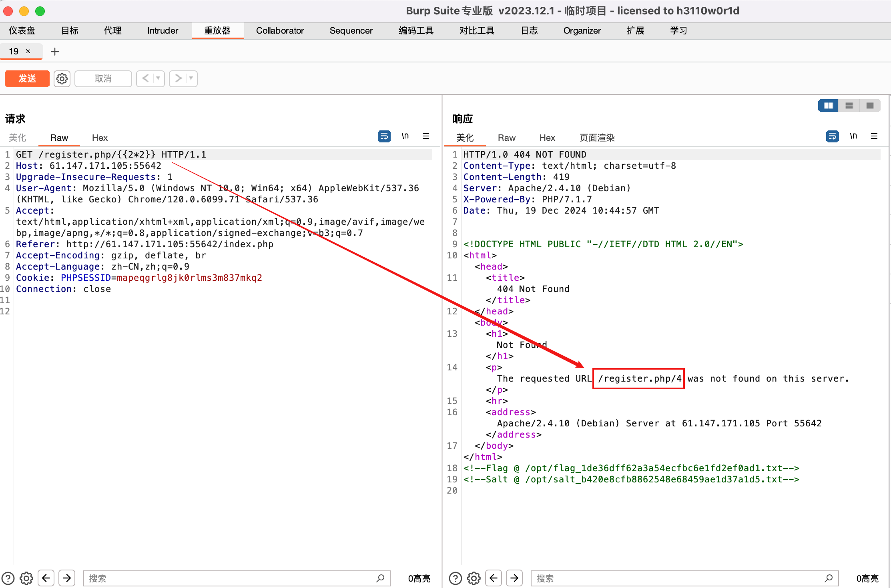Go to previous request with < arrow
The image size is (891, 588).
point(145,78)
